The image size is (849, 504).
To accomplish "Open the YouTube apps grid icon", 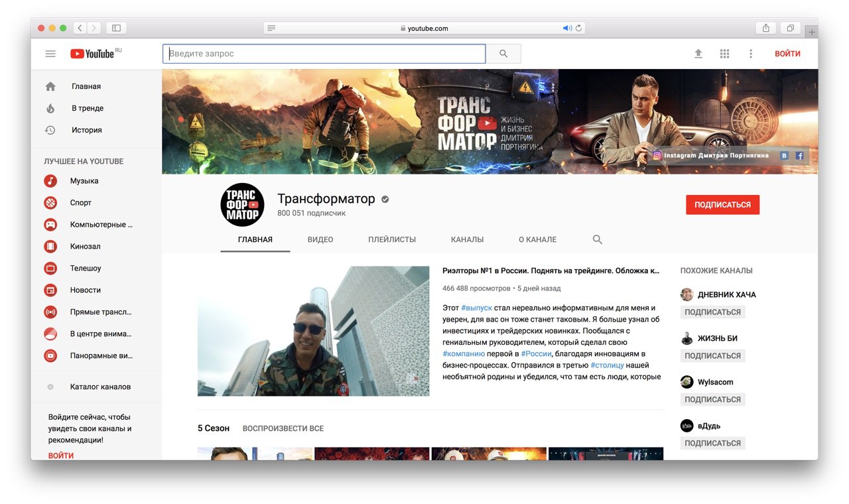I will (x=724, y=54).
